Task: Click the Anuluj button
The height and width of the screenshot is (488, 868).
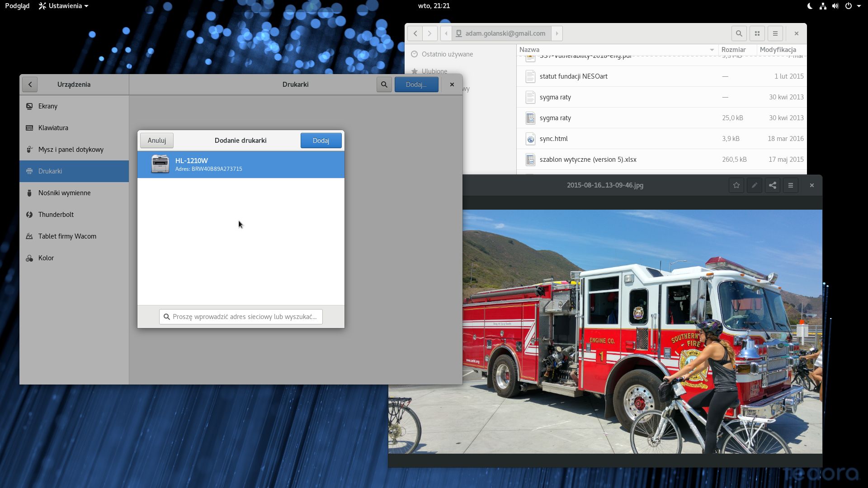Action: pyautogui.click(x=156, y=141)
